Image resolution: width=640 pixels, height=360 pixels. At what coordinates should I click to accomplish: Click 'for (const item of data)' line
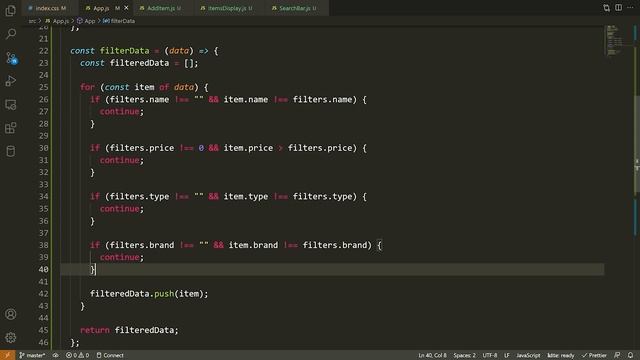pyautogui.click(x=144, y=87)
